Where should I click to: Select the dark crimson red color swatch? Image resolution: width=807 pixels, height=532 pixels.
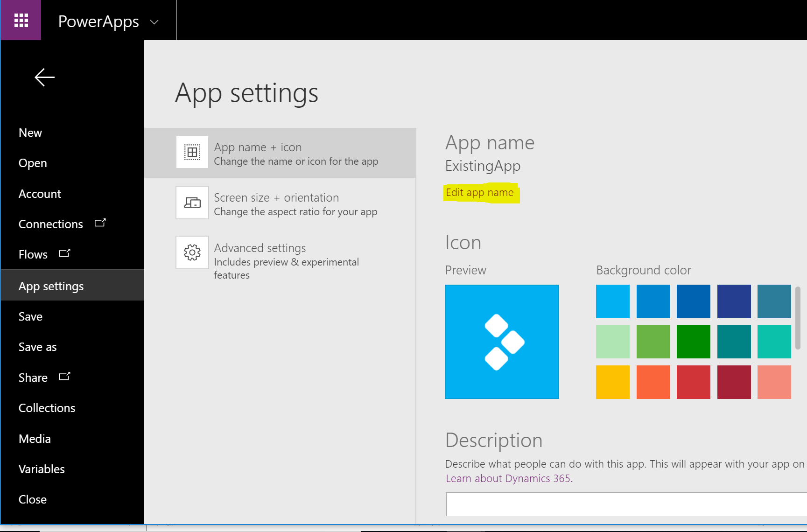tap(734, 382)
